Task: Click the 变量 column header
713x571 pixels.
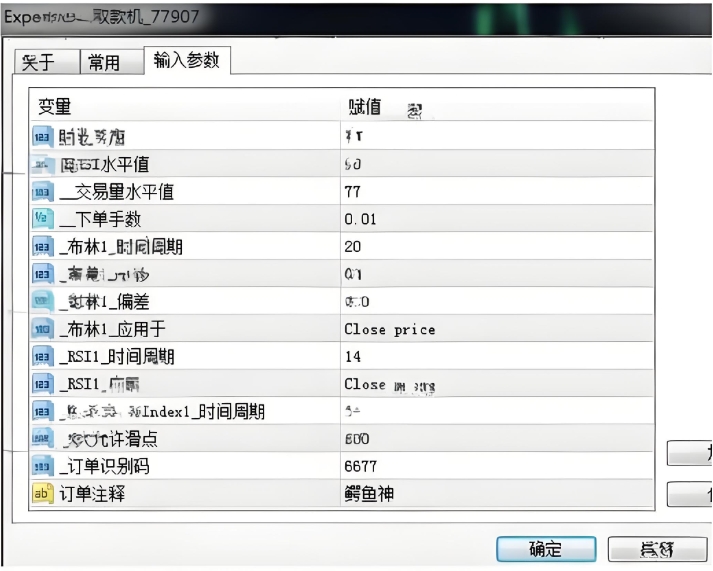Action: pyautogui.click(x=55, y=107)
